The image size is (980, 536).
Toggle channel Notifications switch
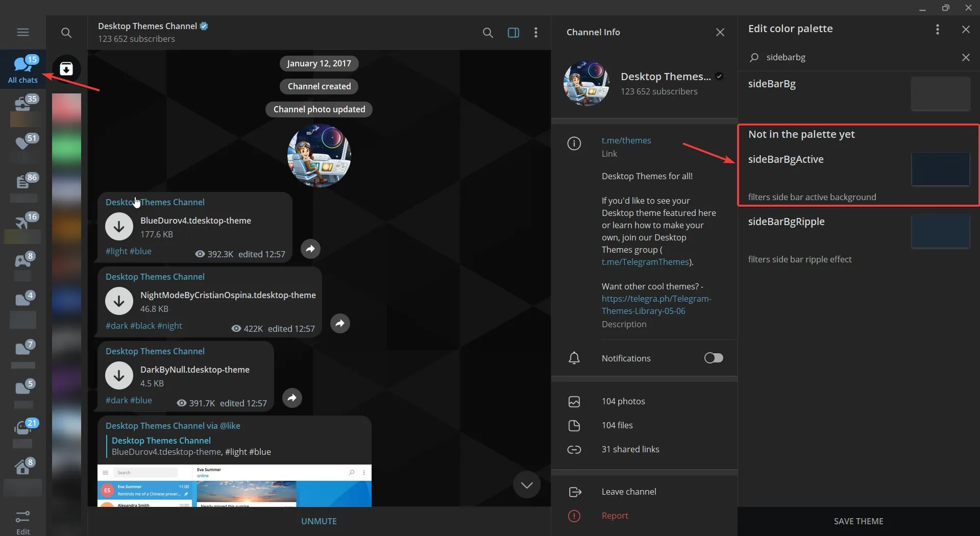[714, 358]
